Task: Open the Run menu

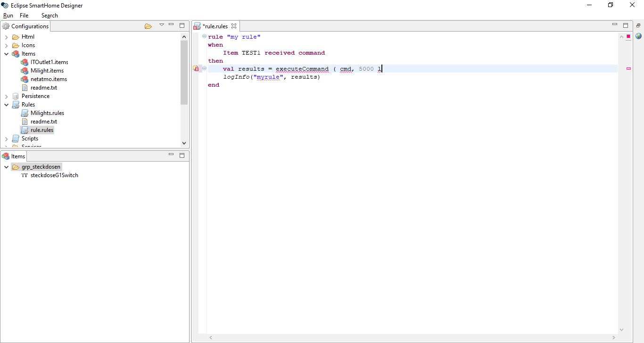Action: [x=8, y=16]
